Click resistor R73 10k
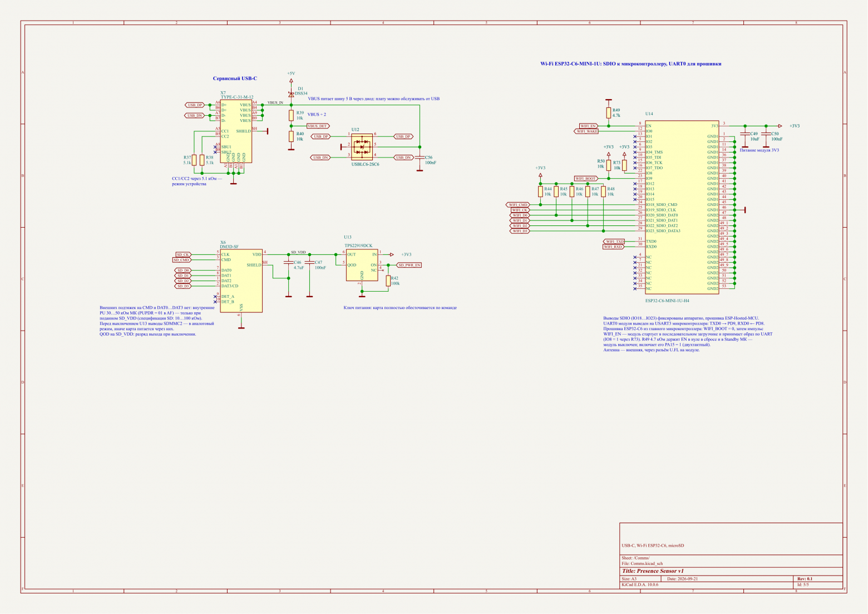The height and width of the screenshot is (614, 868). click(x=624, y=165)
